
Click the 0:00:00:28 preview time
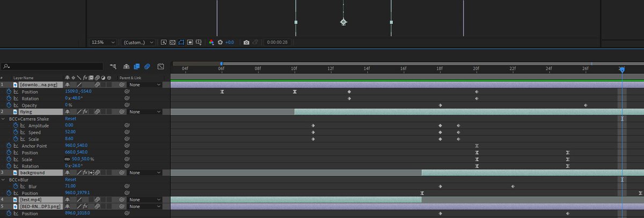click(x=277, y=42)
